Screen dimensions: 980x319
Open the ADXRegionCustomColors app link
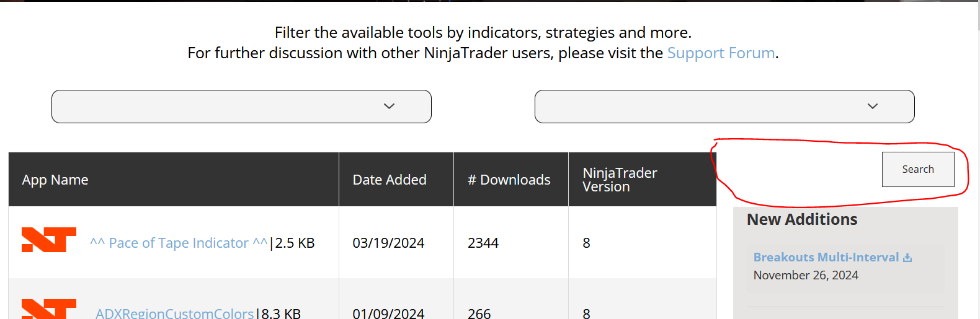174,313
